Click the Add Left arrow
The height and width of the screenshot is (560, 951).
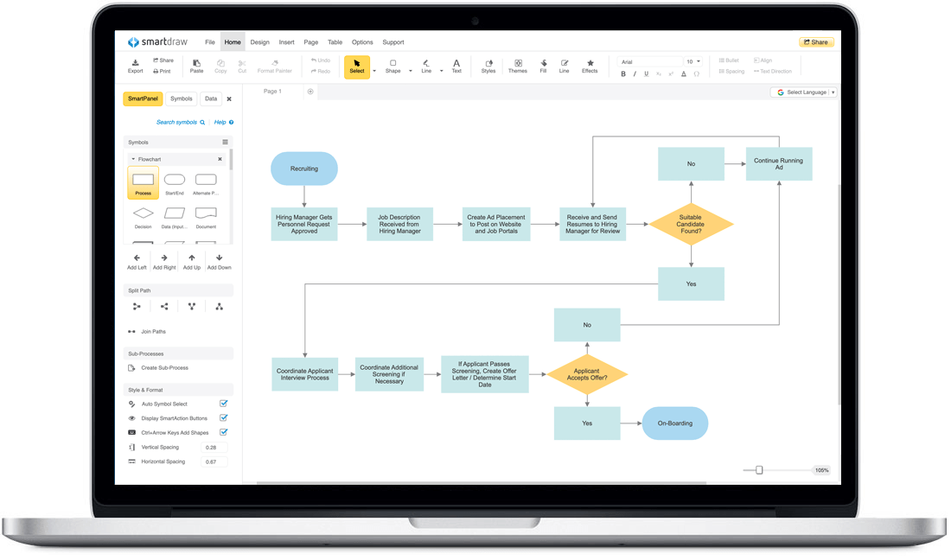[137, 262]
